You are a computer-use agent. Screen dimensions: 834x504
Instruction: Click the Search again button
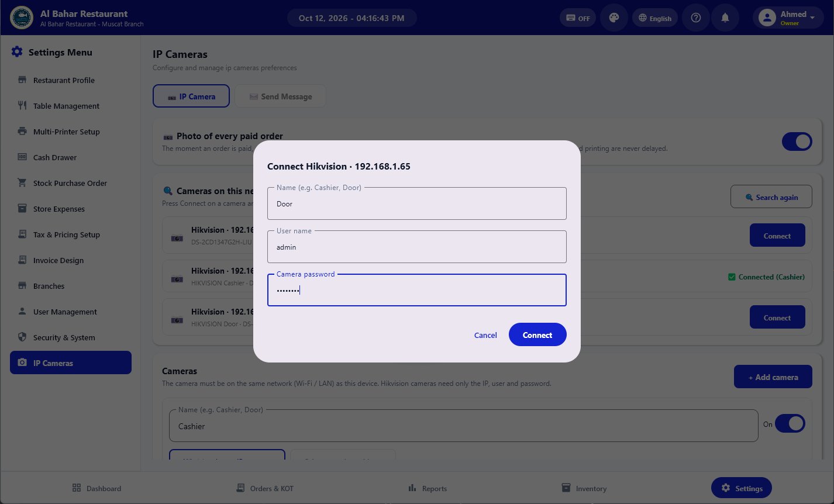pos(771,197)
